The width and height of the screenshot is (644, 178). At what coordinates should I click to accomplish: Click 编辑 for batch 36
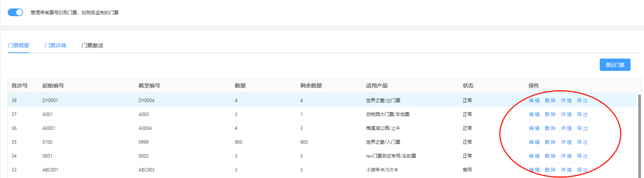pyautogui.click(x=534, y=128)
